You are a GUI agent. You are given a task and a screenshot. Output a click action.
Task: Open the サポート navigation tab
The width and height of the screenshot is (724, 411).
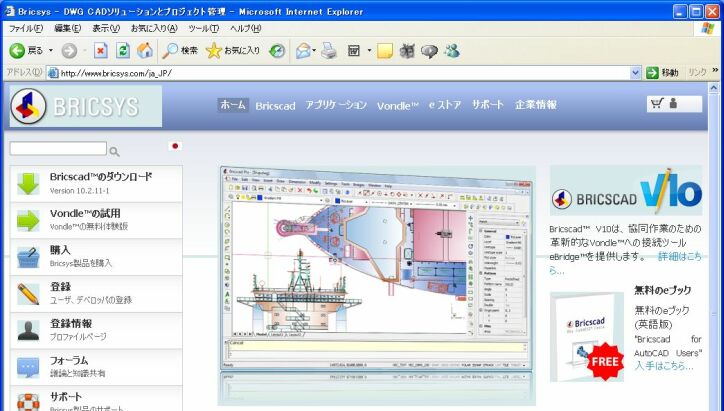tap(488, 105)
